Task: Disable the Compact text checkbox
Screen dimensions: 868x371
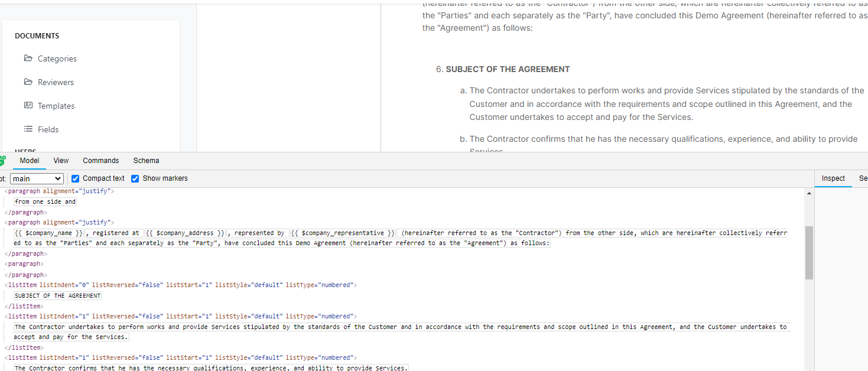Action: coord(75,178)
